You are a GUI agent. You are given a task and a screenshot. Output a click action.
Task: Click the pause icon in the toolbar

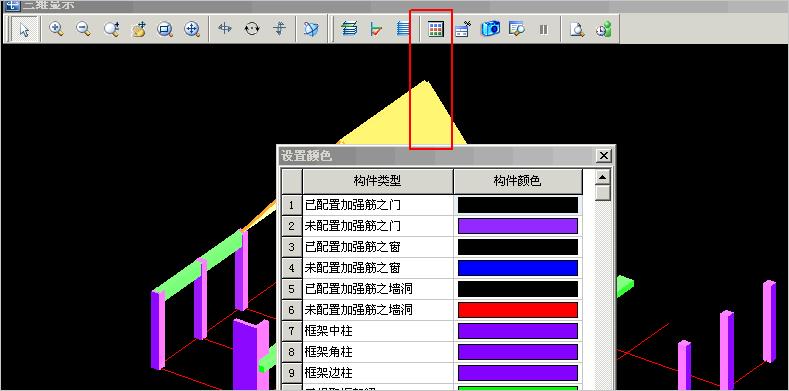[543, 29]
